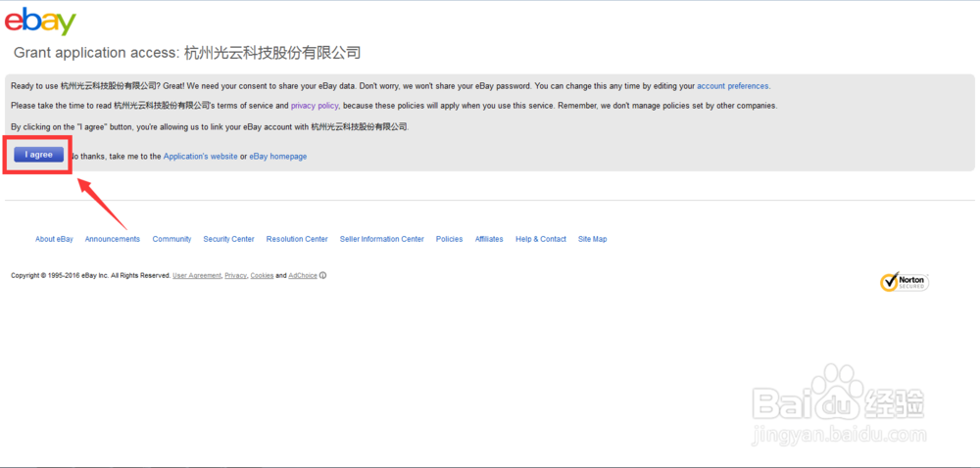This screenshot has width=980, height=468.
Task: Open the User Agreement link
Action: (x=197, y=276)
